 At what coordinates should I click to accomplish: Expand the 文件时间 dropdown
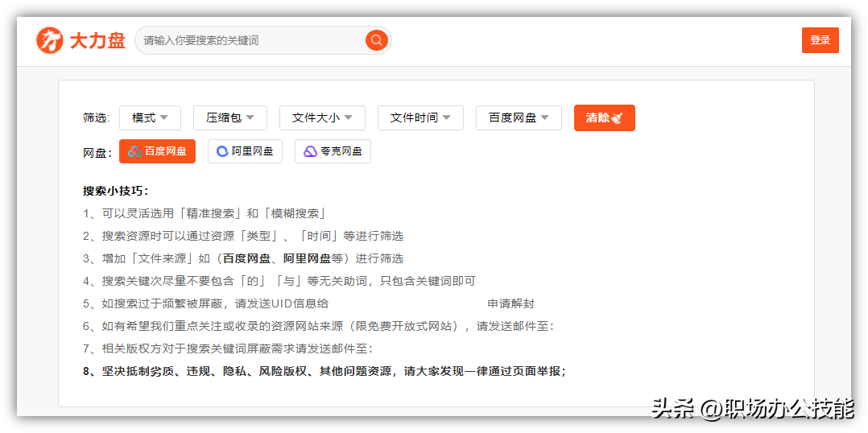[420, 118]
